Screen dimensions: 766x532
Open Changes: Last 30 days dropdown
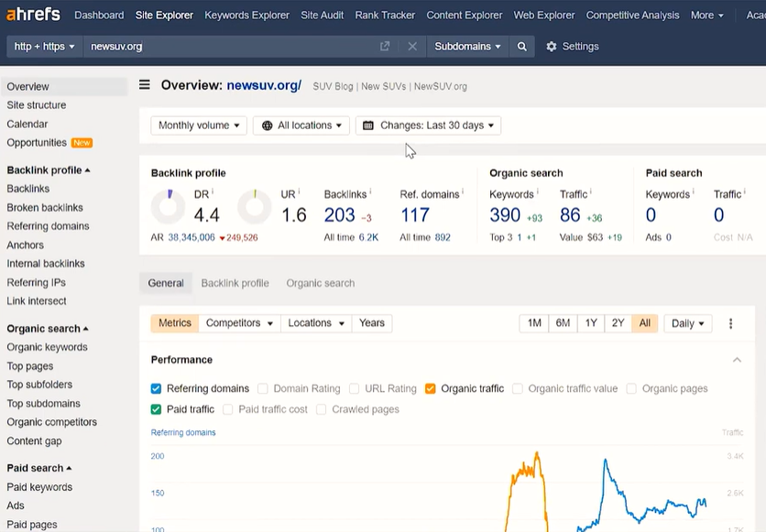(x=428, y=125)
